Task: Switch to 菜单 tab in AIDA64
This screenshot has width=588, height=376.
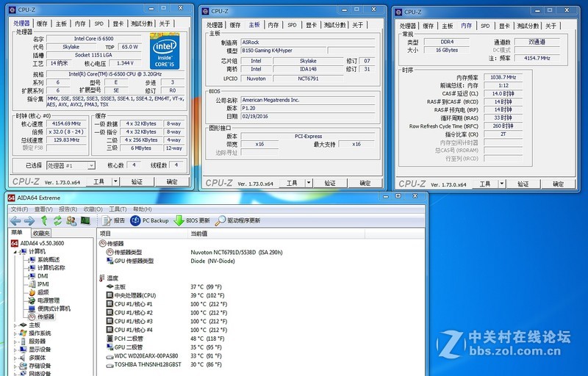Action: click(x=17, y=233)
